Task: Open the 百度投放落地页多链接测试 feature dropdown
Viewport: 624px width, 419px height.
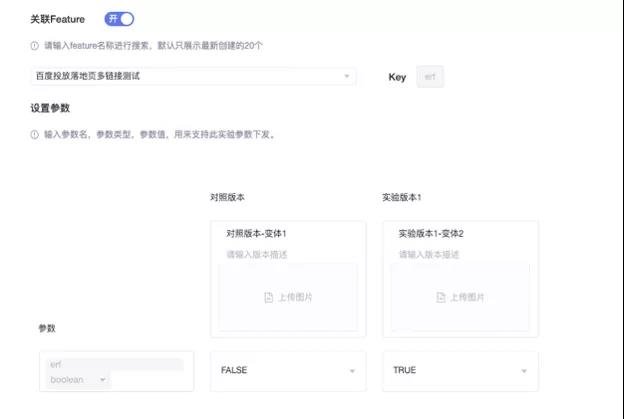Action: tap(193, 76)
